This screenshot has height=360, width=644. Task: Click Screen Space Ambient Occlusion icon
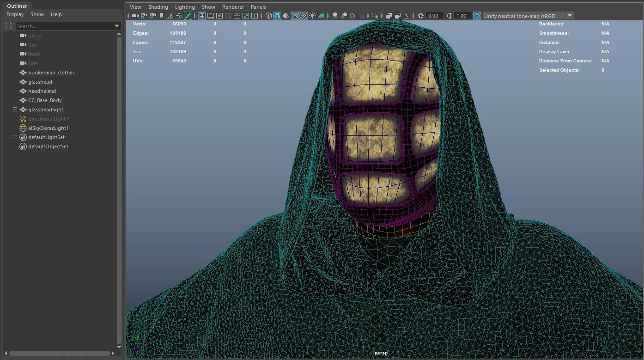[335, 16]
